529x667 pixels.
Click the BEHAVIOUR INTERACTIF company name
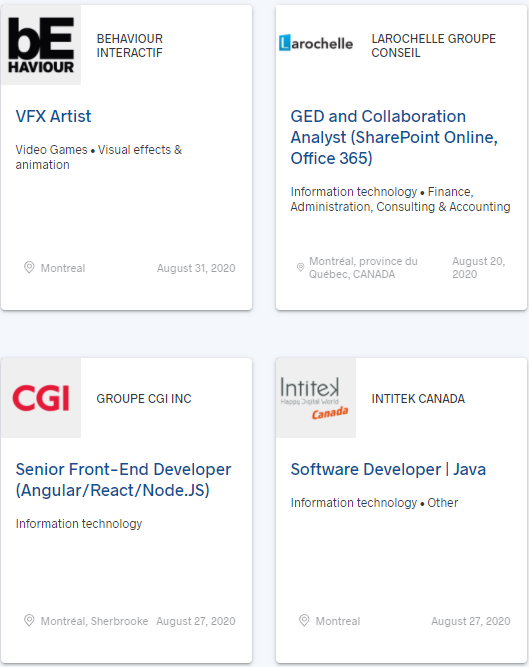130,46
